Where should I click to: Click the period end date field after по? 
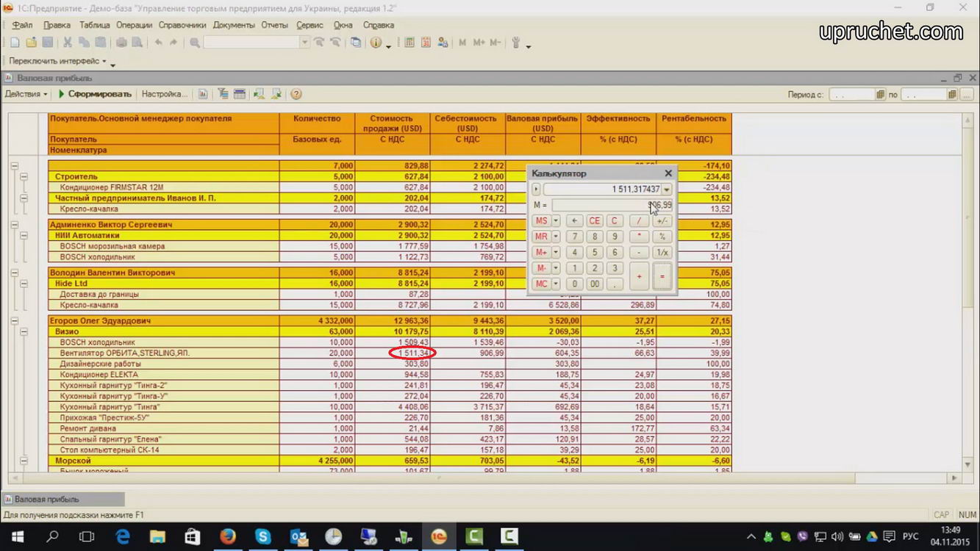point(924,95)
